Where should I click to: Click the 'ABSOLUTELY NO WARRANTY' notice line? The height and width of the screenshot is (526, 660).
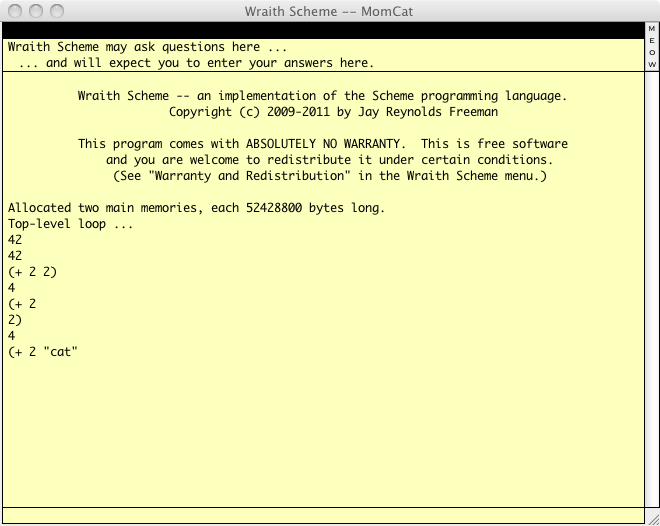pyautogui.click(x=322, y=144)
